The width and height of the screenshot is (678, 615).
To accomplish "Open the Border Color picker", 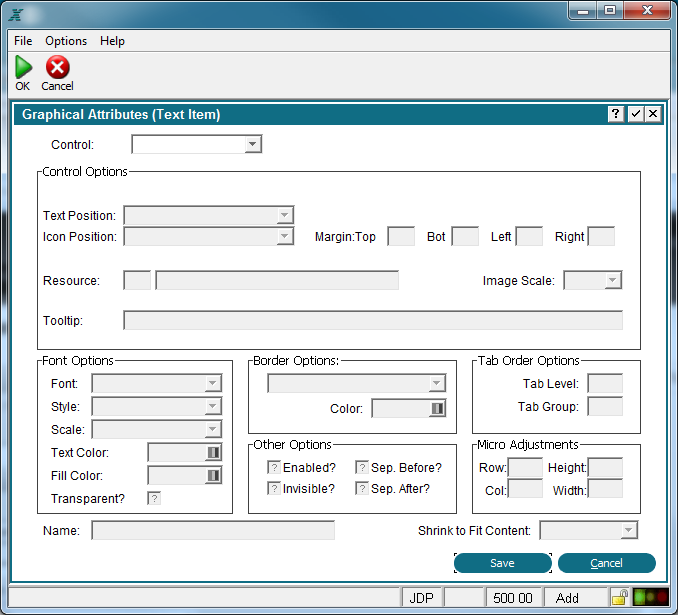I will point(437,408).
